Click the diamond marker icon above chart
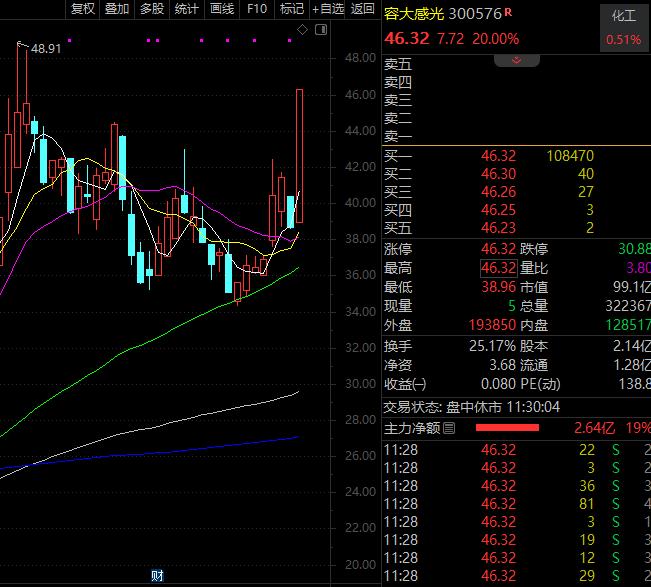Screen dimensions: 651x587 [302, 29]
